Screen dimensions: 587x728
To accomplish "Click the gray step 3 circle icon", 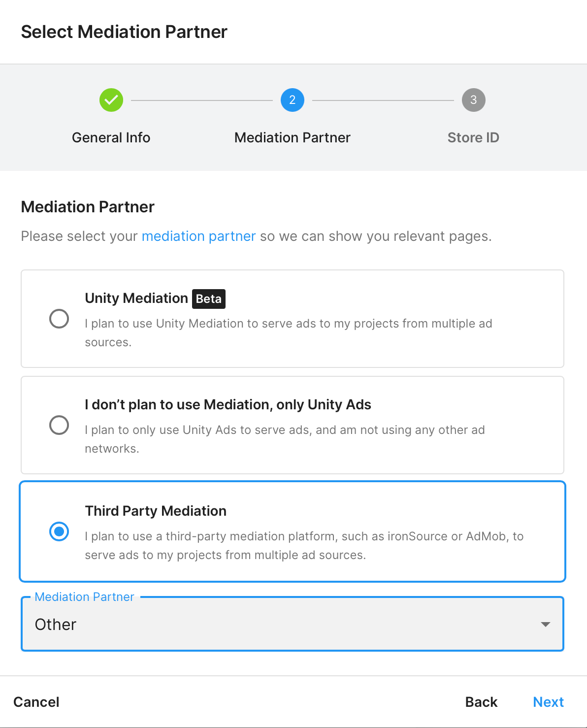I will click(473, 100).
